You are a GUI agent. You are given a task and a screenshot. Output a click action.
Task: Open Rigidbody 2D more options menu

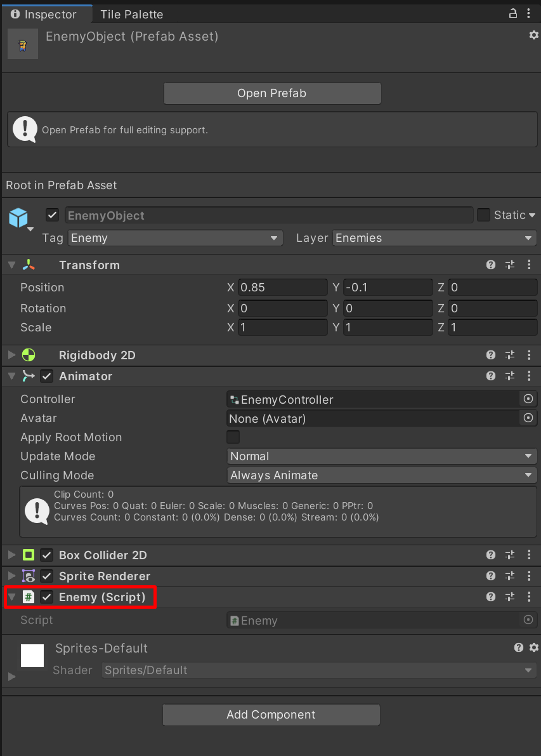coord(529,355)
